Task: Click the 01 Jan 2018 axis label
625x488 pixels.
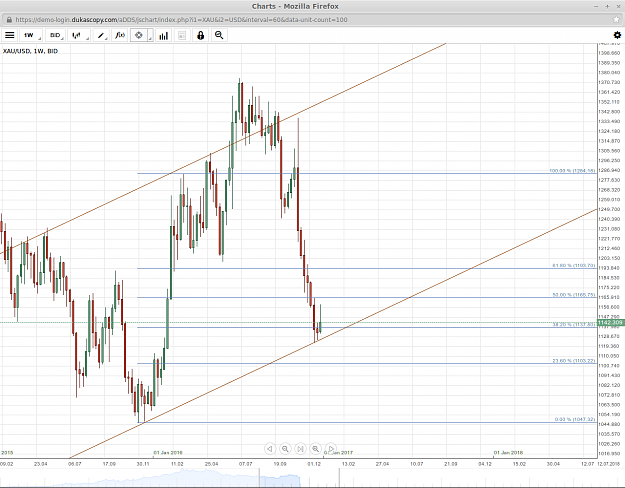Action: pos(508,453)
